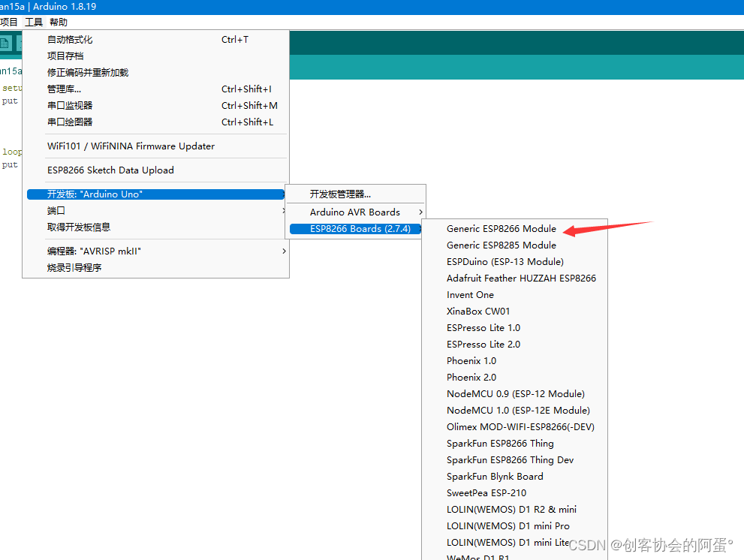The image size is (744, 560).
Task: Open the 帮助 menu
Action: (59, 23)
